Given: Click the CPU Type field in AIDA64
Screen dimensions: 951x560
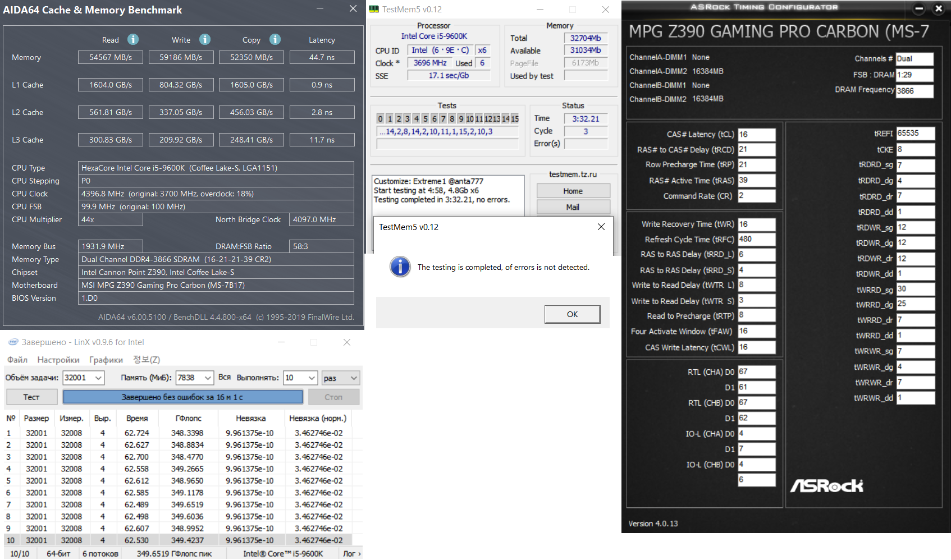Looking at the screenshot, I should coord(216,168).
